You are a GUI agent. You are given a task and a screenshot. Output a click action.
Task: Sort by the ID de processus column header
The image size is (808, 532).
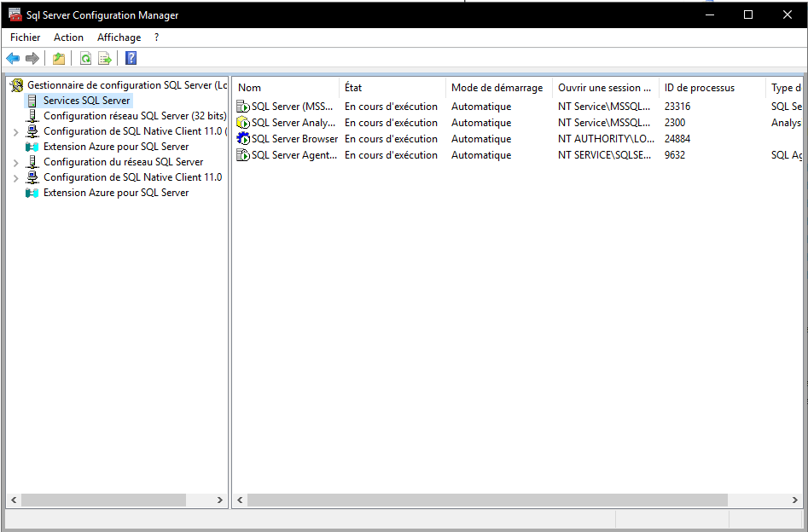712,88
